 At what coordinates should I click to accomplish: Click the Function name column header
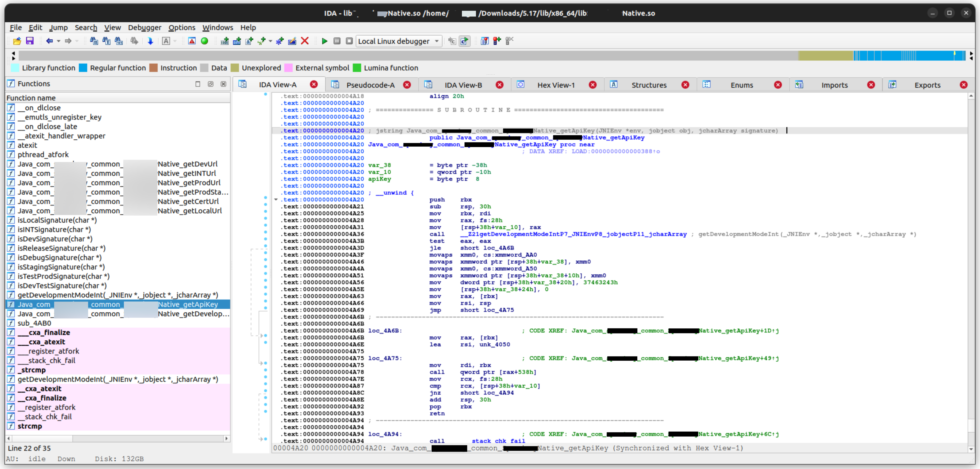coord(31,98)
